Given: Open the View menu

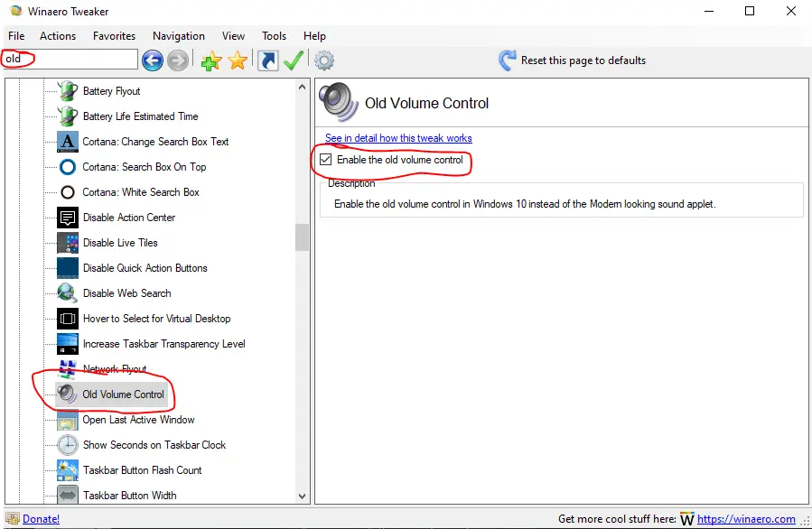Looking at the screenshot, I should 233,36.
